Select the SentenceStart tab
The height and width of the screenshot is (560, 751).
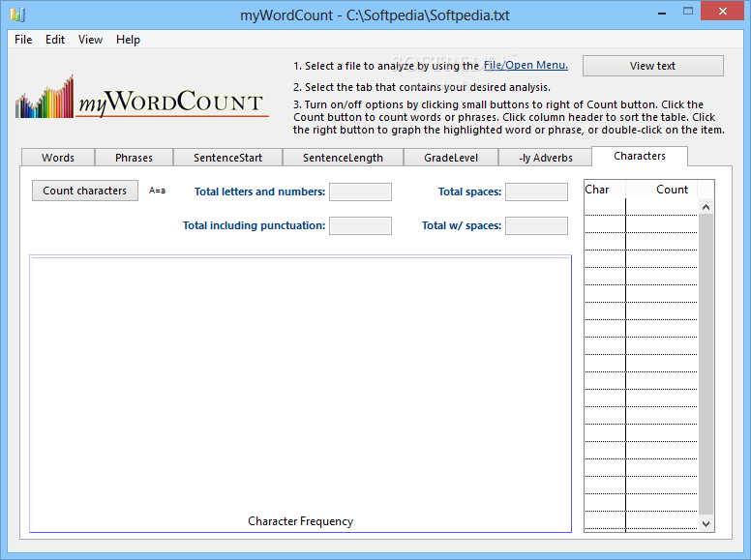(x=228, y=158)
